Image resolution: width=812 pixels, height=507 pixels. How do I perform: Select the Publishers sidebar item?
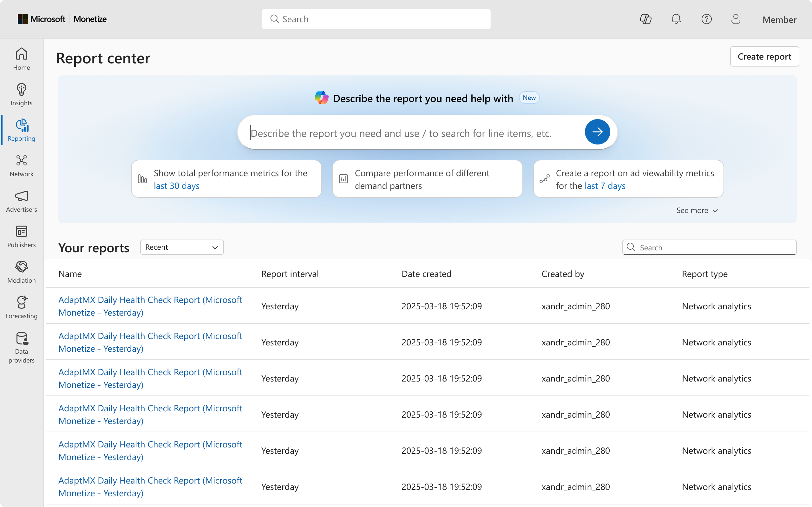(x=22, y=237)
